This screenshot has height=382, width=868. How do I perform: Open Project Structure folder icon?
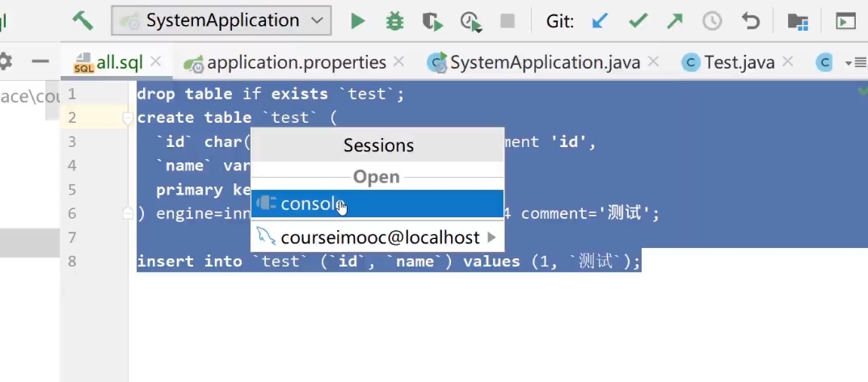[x=798, y=22]
